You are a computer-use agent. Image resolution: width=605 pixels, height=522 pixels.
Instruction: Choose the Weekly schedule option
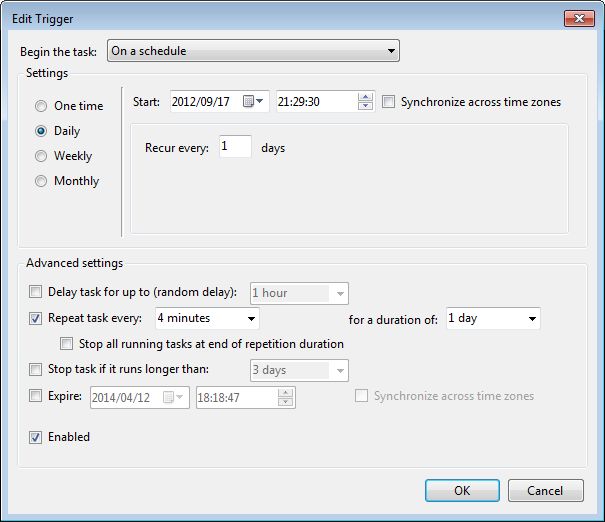click(x=41, y=156)
